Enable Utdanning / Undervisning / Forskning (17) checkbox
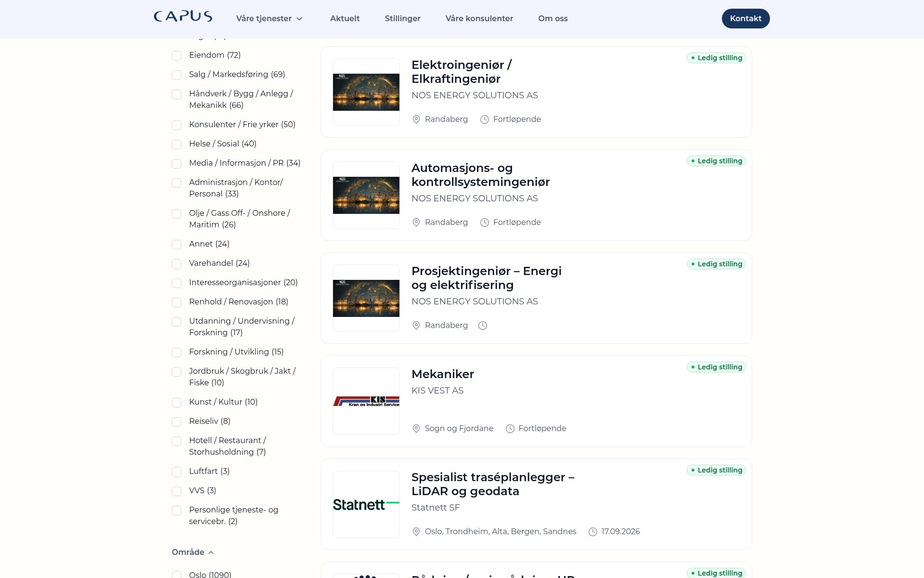Image resolution: width=924 pixels, height=578 pixels. [177, 322]
